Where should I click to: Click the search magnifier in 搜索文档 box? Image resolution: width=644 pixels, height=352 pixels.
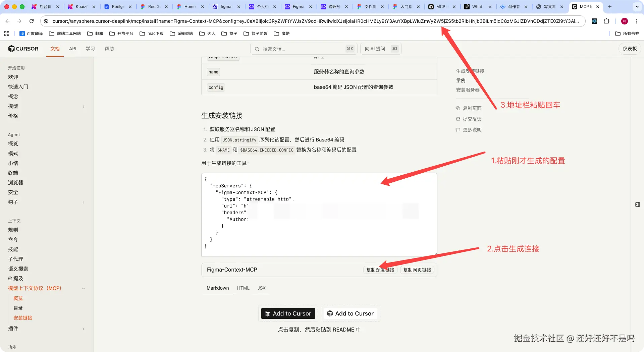257,49
